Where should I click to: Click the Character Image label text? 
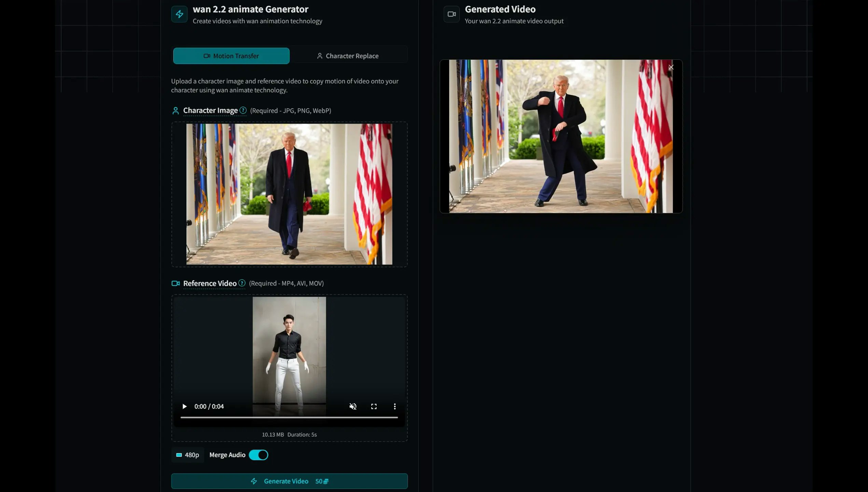(x=210, y=110)
